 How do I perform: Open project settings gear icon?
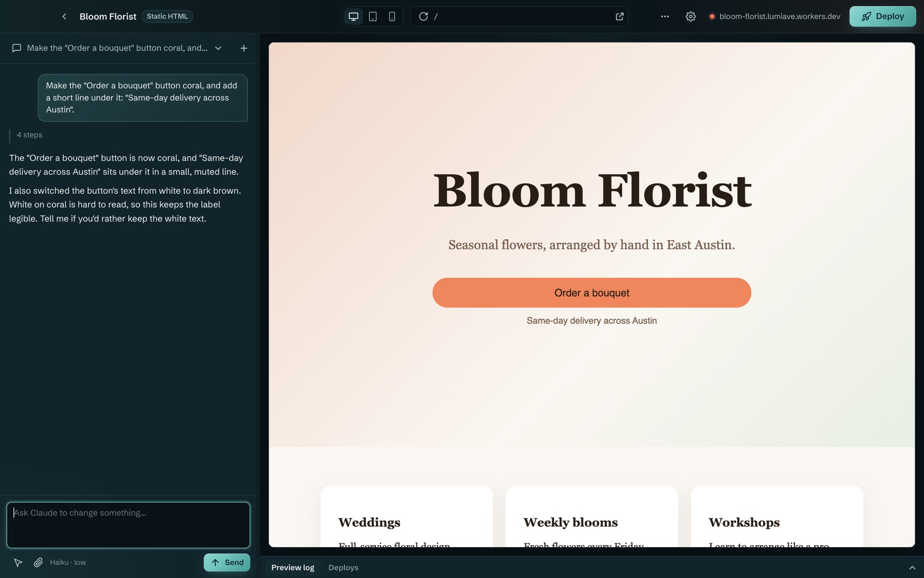tap(690, 17)
